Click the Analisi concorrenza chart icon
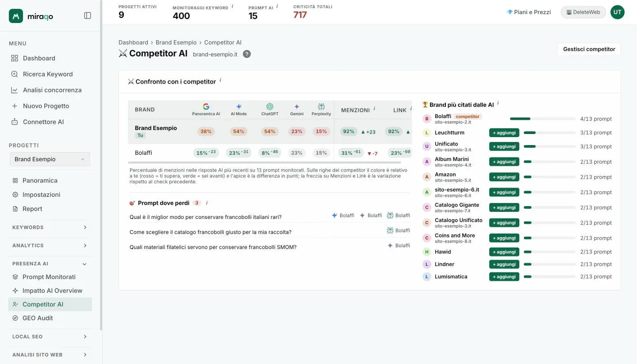Screen dimensions: 637x364 click(x=15, y=90)
